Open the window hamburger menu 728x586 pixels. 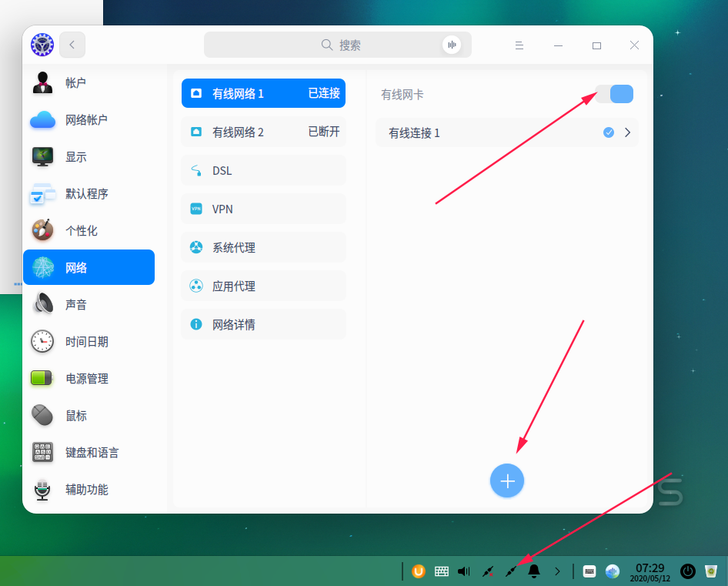click(519, 45)
